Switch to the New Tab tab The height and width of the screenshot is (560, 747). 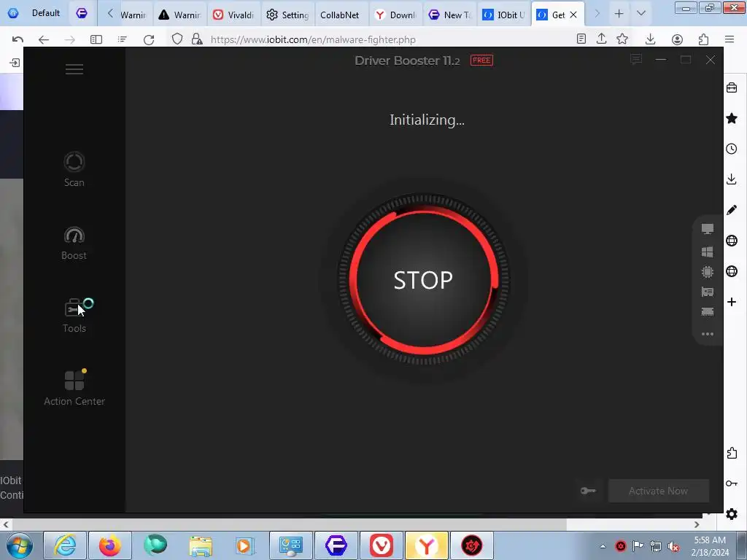click(x=449, y=15)
